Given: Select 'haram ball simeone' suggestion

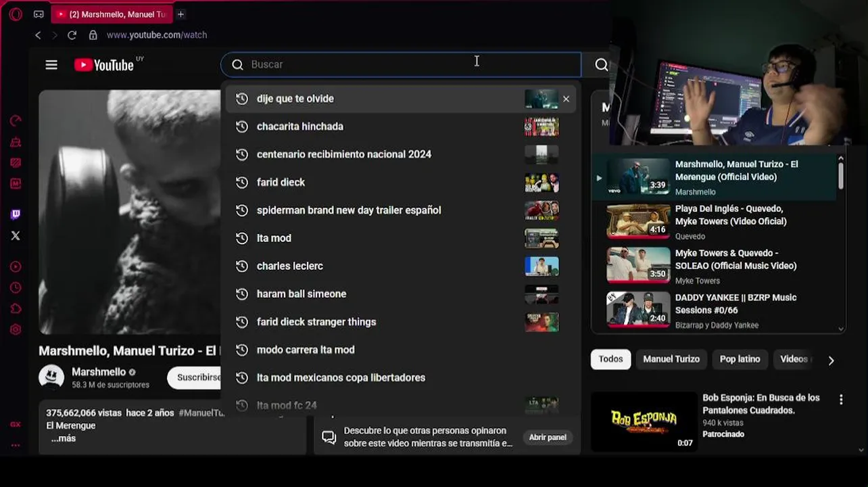Looking at the screenshot, I should (x=401, y=294).
